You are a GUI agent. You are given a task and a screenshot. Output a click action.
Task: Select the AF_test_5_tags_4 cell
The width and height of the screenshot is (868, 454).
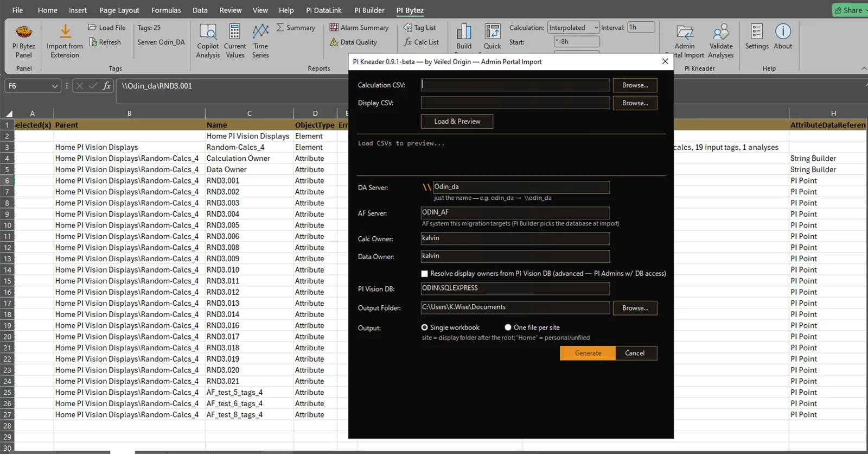249,393
